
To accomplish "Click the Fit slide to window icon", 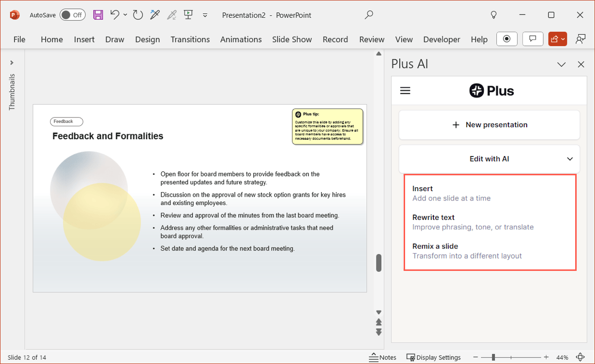I will click(580, 357).
